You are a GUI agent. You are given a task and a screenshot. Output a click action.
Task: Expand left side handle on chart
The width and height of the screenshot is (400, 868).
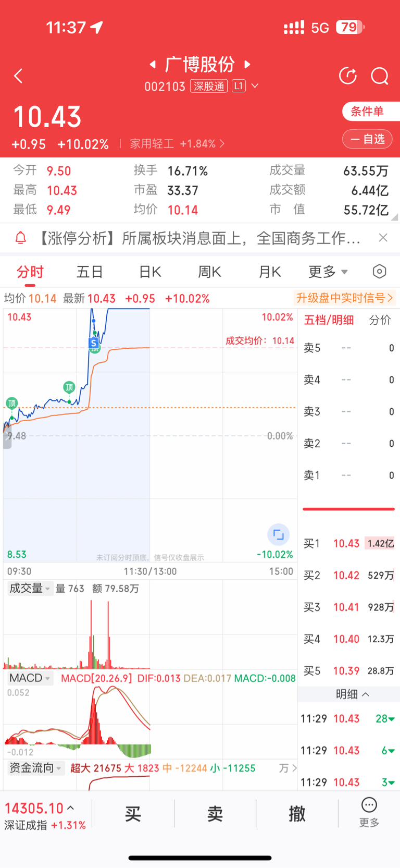[x=7, y=437]
